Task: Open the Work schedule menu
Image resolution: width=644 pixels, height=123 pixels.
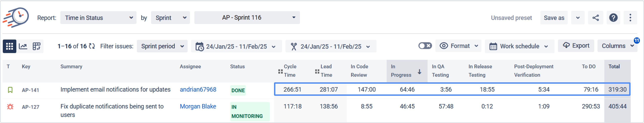Action: click(519, 46)
